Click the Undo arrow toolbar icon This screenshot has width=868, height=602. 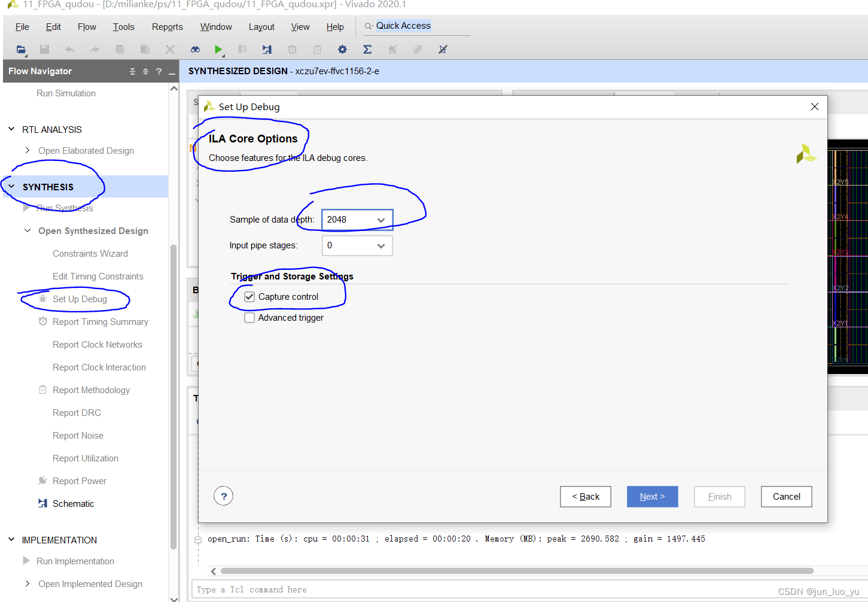click(70, 50)
